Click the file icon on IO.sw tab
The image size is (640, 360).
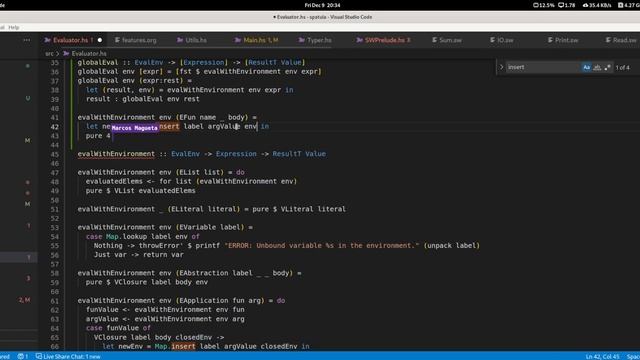pyautogui.click(x=492, y=40)
